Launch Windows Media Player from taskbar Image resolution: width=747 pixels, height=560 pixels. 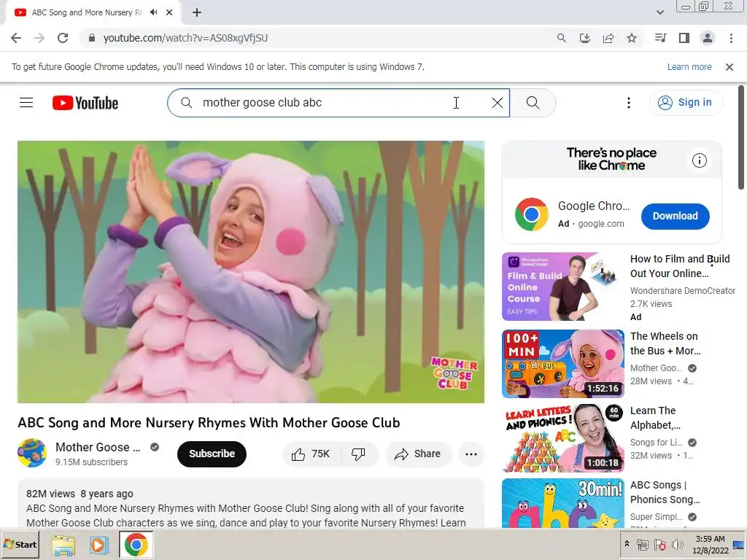click(x=99, y=545)
